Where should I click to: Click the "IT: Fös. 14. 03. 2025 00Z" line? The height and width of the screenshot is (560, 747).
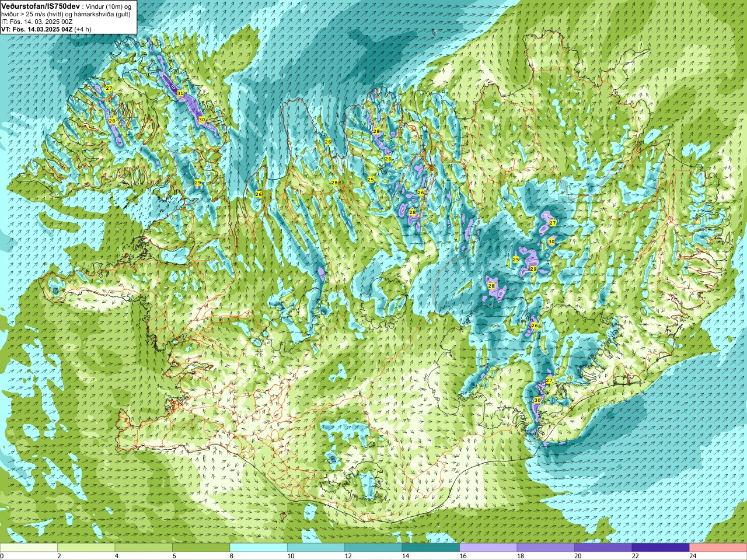(37, 22)
